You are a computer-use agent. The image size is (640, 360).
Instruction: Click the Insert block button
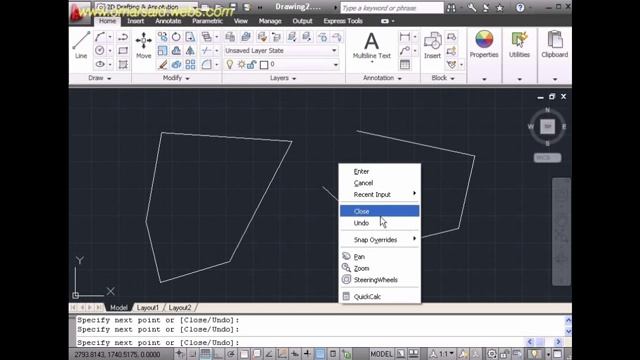[432, 45]
